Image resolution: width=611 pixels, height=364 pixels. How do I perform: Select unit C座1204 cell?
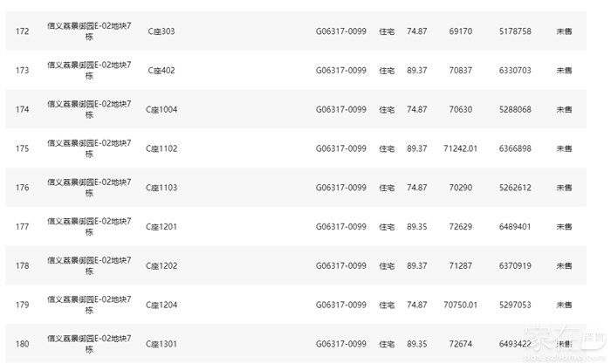point(162,305)
